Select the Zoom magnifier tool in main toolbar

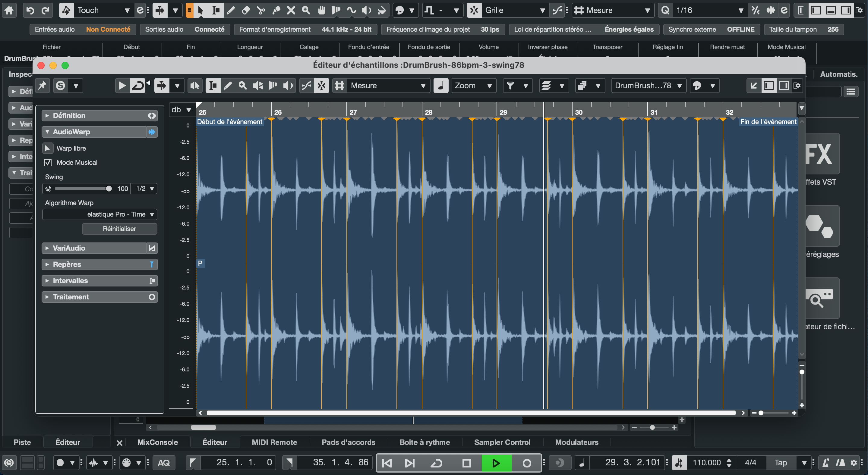[306, 10]
